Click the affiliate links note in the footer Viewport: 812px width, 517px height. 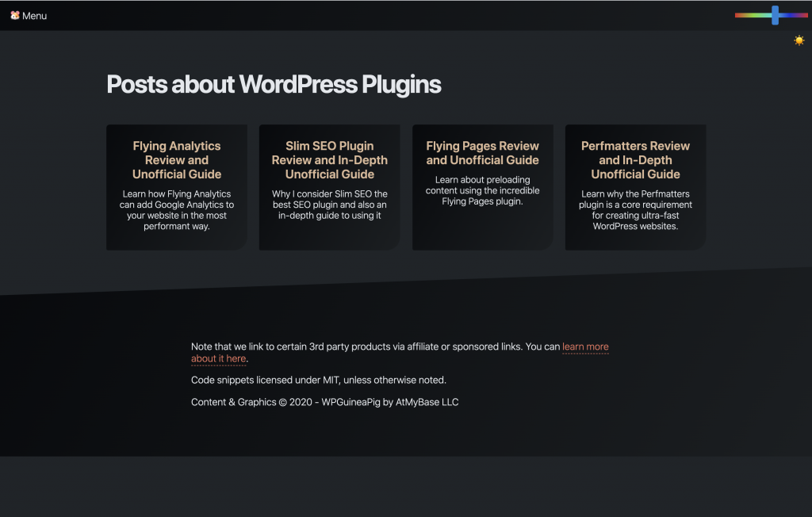click(x=373, y=347)
